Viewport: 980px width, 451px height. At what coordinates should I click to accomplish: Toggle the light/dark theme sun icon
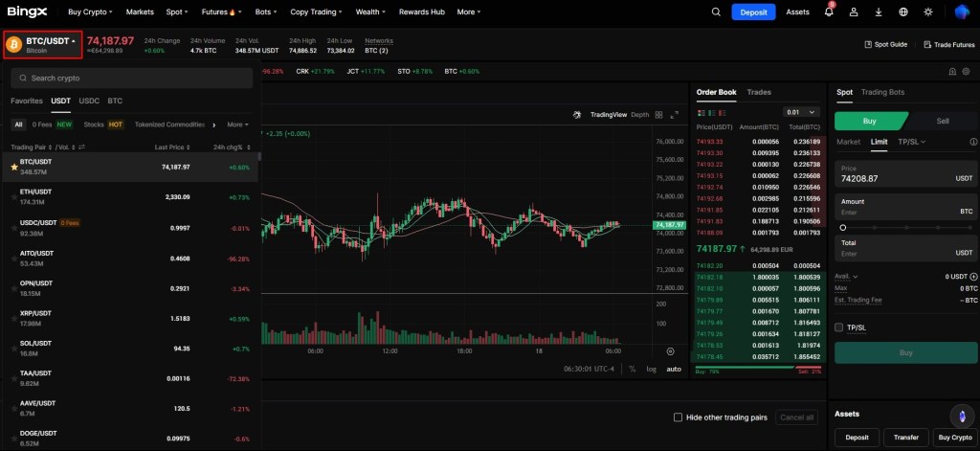[x=928, y=11]
